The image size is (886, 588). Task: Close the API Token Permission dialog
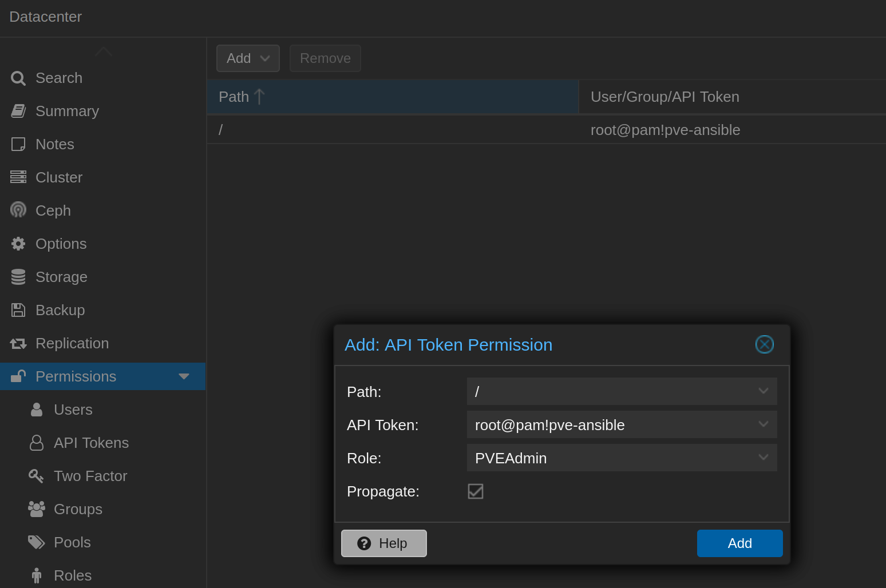click(765, 344)
